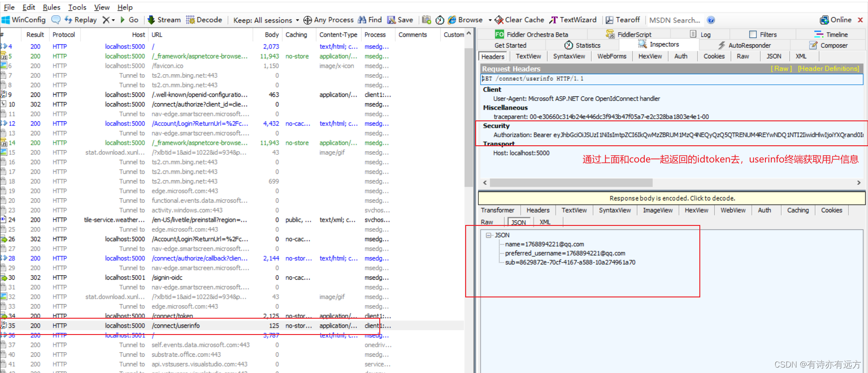
Task: Switch to the FiddlerScript tab
Action: click(629, 34)
